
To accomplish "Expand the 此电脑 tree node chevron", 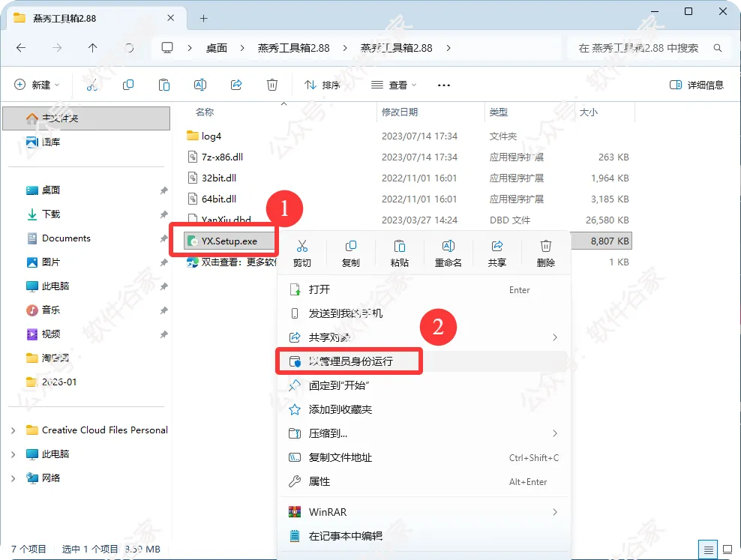I will coord(13,454).
